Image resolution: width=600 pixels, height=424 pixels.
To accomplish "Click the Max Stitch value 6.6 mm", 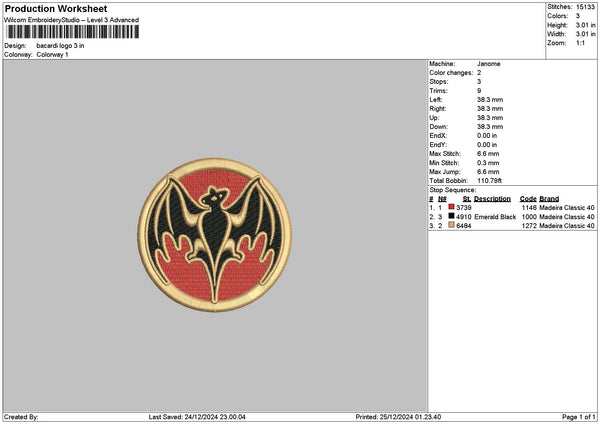I will point(488,154).
